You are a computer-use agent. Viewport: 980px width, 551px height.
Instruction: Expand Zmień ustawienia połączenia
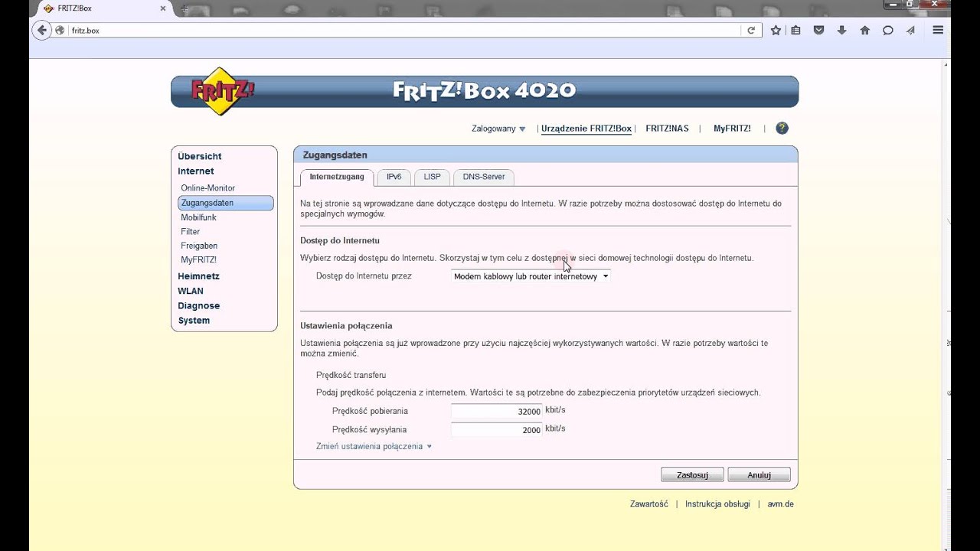[374, 446]
